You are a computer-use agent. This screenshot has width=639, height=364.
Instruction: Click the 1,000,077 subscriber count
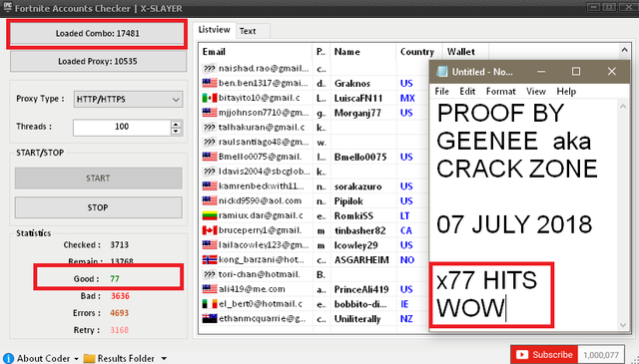[x=601, y=355]
